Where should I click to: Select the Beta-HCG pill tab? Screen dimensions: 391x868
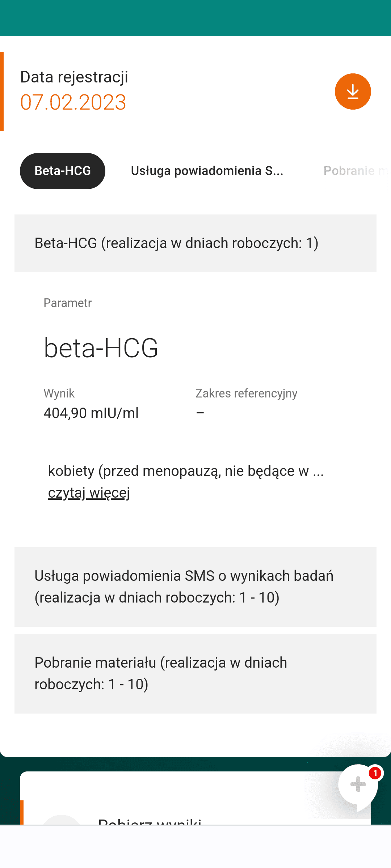63,171
